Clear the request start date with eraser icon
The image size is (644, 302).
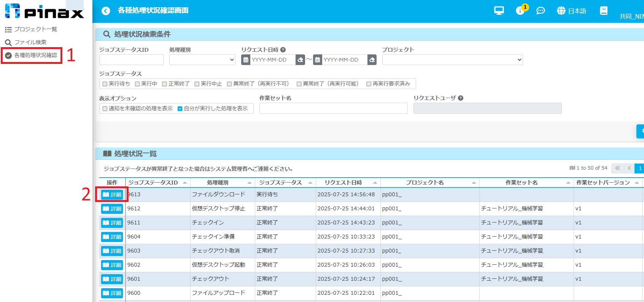point(300,60)
